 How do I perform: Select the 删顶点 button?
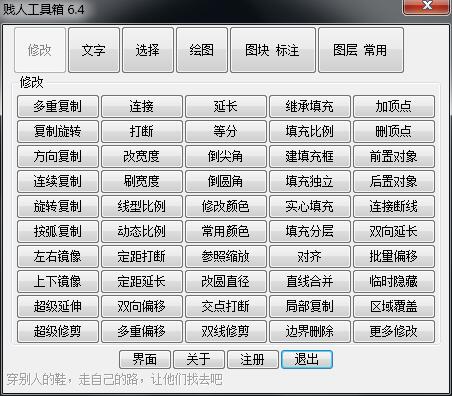point(394,131)
